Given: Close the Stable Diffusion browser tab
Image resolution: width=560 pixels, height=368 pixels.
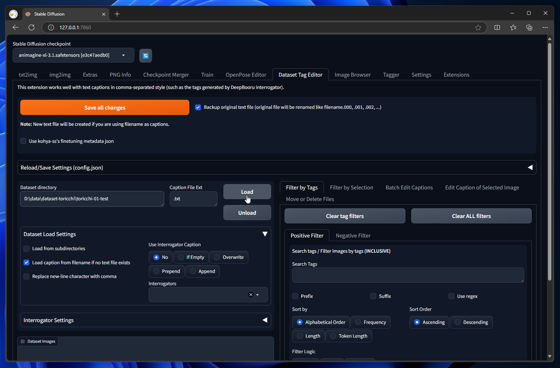Looking at the screenshot, I should [x=104, y=14].
